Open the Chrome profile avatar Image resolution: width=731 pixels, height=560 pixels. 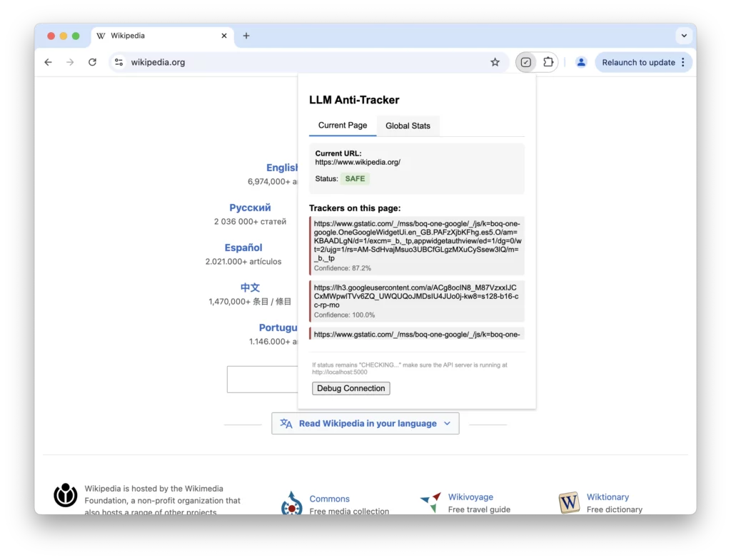click(581, 62)
